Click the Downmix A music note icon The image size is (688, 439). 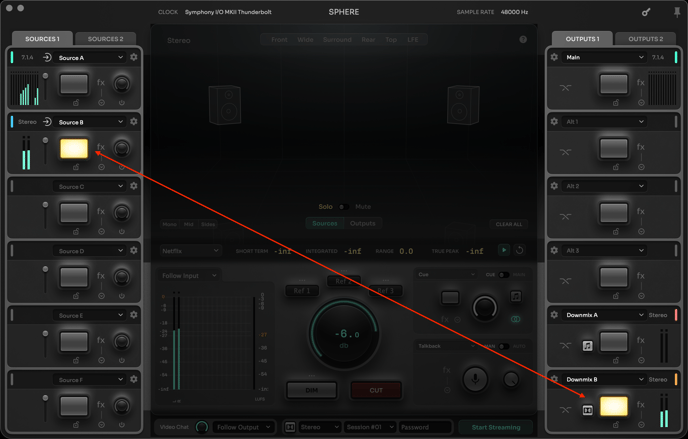[588, 346]
